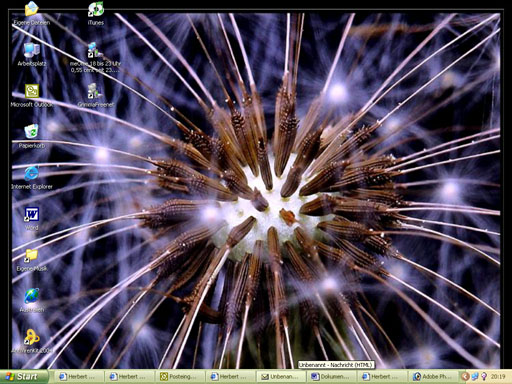Select the AntiVirenKit 2004 desktop shortcut
Viewport: 512px width, 384px height.
pos(32,341)
